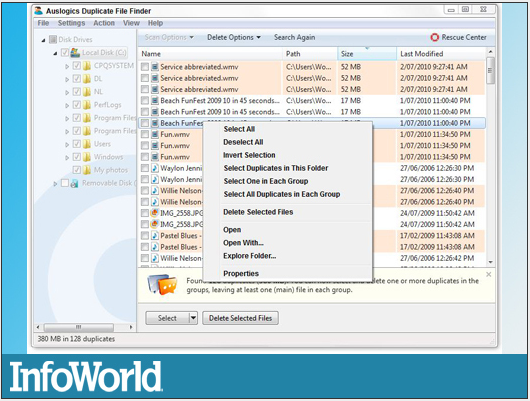The height and width of the screenshot is (401, 530).
Task: Uncheck the My photos folder checkbox
Action: (77, 170)
